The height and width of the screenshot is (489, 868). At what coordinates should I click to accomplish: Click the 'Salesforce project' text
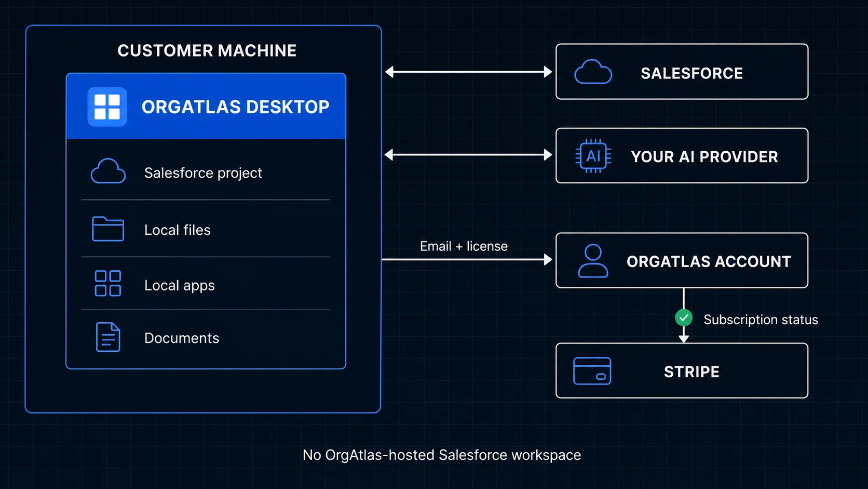[x=203, y=173]
